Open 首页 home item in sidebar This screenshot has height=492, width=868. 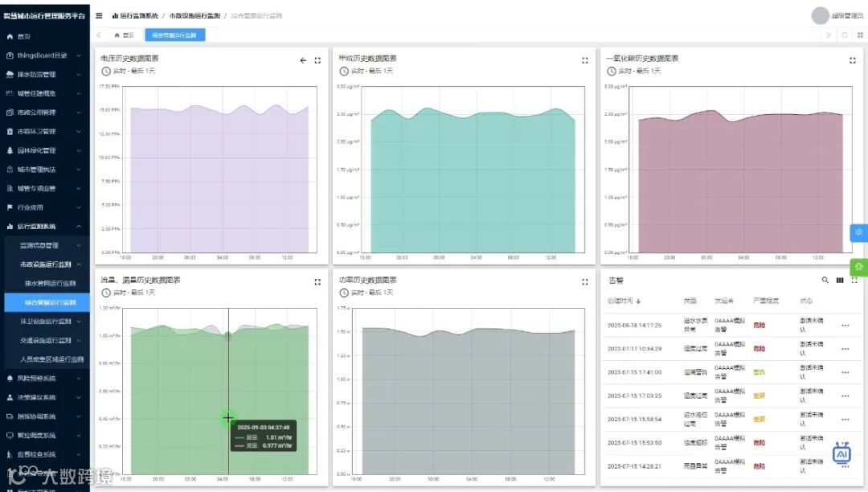(45, 36)
